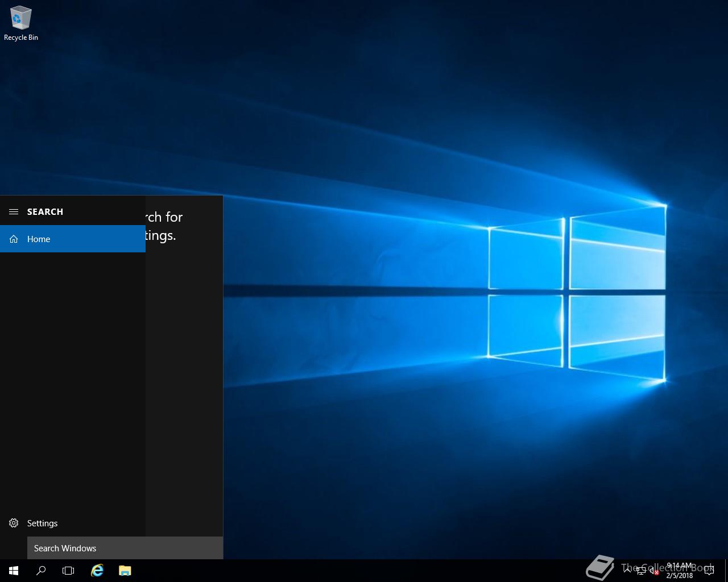Select the Home menu entry
Viewport: 728px width, 582px height.
click(x=39, y=239)
